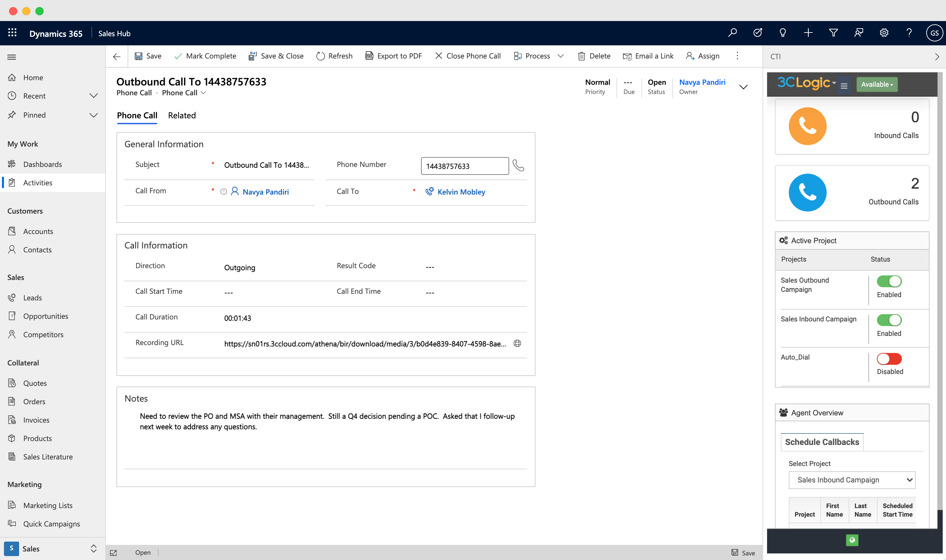Open the Recording URL globe icon
This screenshot has height=560, width=946.
coord(517,343)
